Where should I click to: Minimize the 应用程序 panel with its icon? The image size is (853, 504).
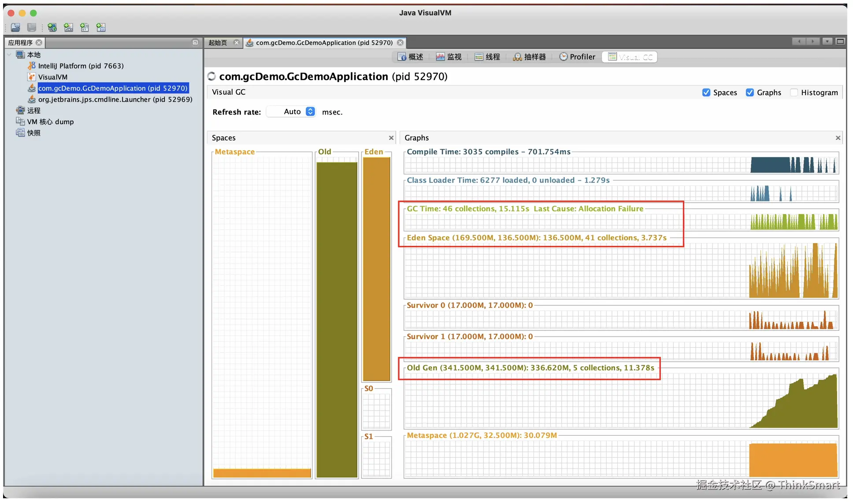click(195, 42)
